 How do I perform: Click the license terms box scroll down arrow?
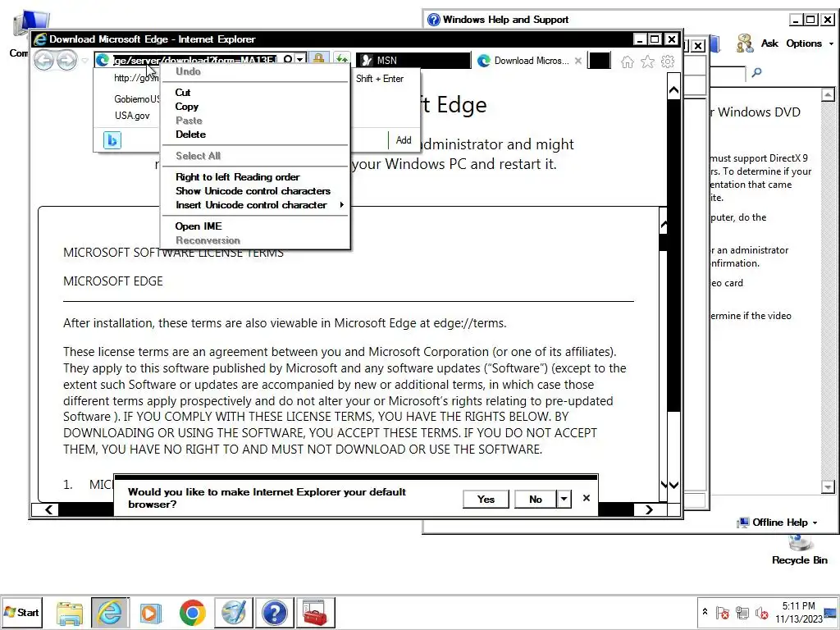pos(664,484)
